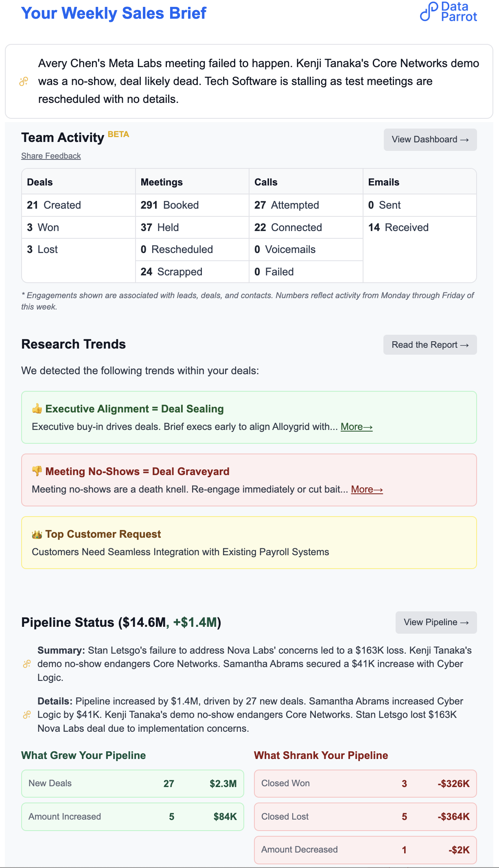Click the BETA badge next to Team Activity
Screen dimensions: 499x868
tap(118, 134)
